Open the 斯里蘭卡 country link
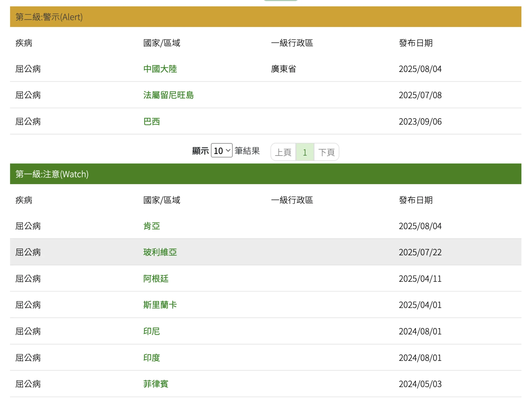Viewport: 532px width, 400px height. click(160, 305)
